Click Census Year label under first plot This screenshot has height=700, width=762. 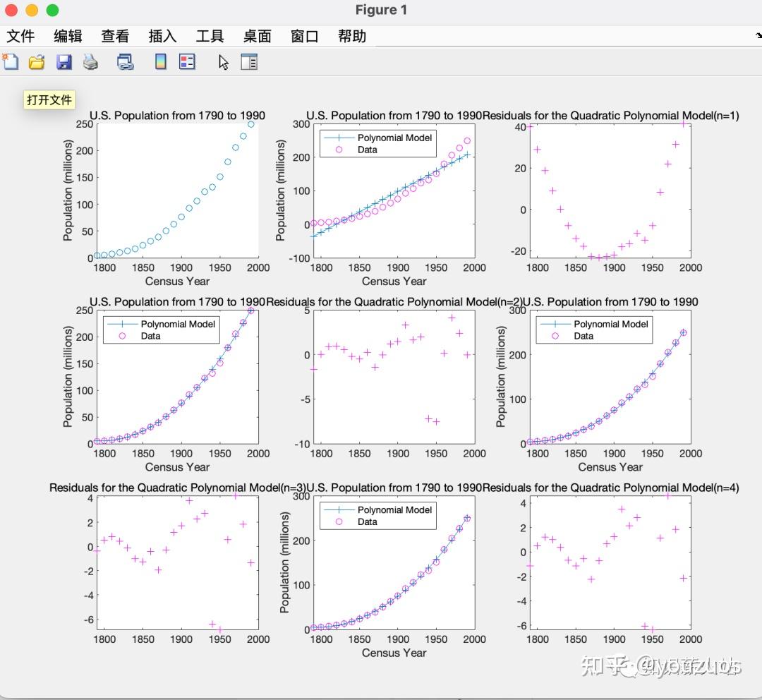[x=177, y=281]
